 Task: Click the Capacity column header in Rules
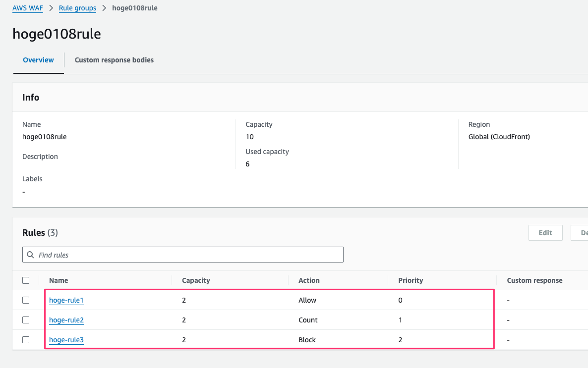[196, 280]
